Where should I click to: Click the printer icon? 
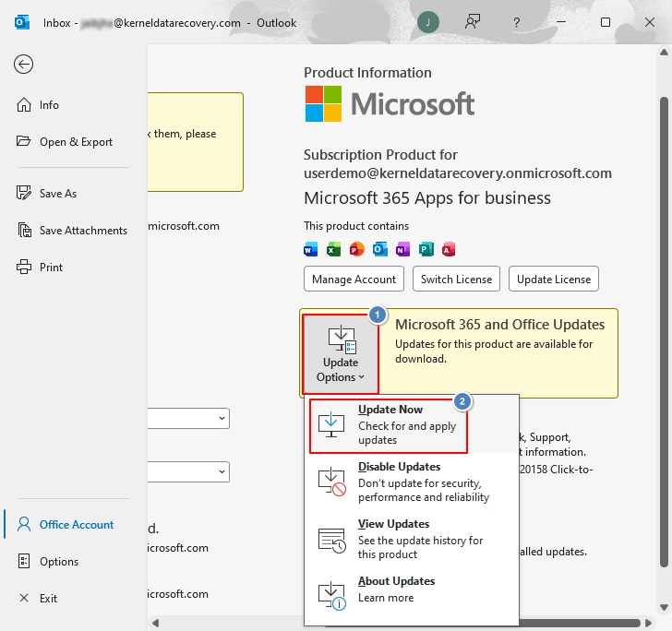coord(24,267)
